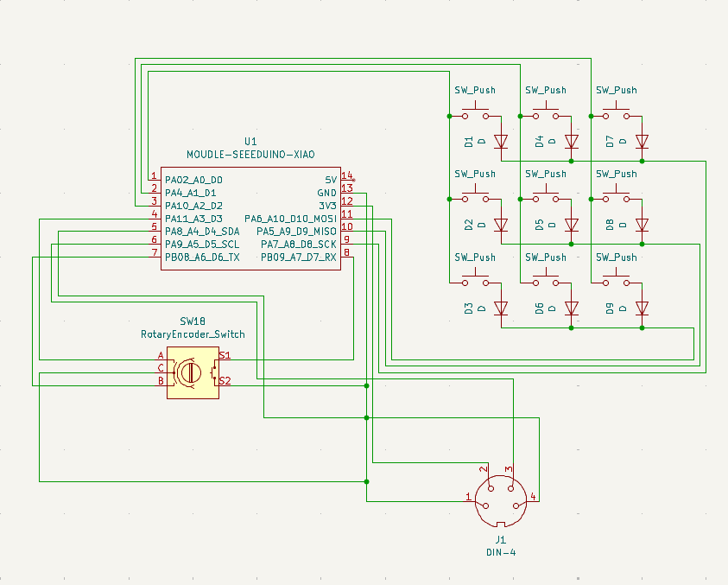Screen dimensions: 728x585
Task: Click encoder pin label A
Action: [161, 355]
